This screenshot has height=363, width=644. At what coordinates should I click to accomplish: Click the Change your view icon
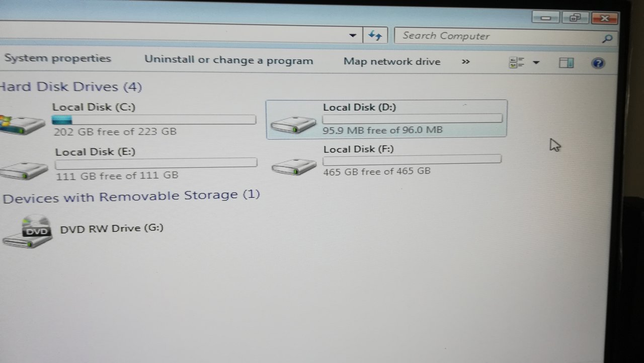pos(517,62)
